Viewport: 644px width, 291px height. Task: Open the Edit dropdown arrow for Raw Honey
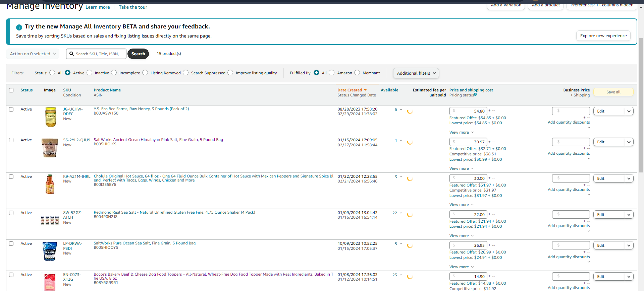coord(629,111)
